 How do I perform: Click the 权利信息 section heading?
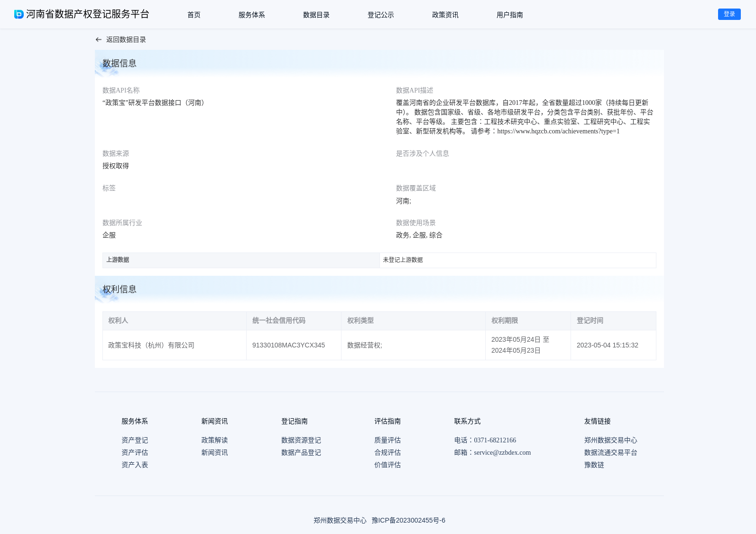coord(120,289)
